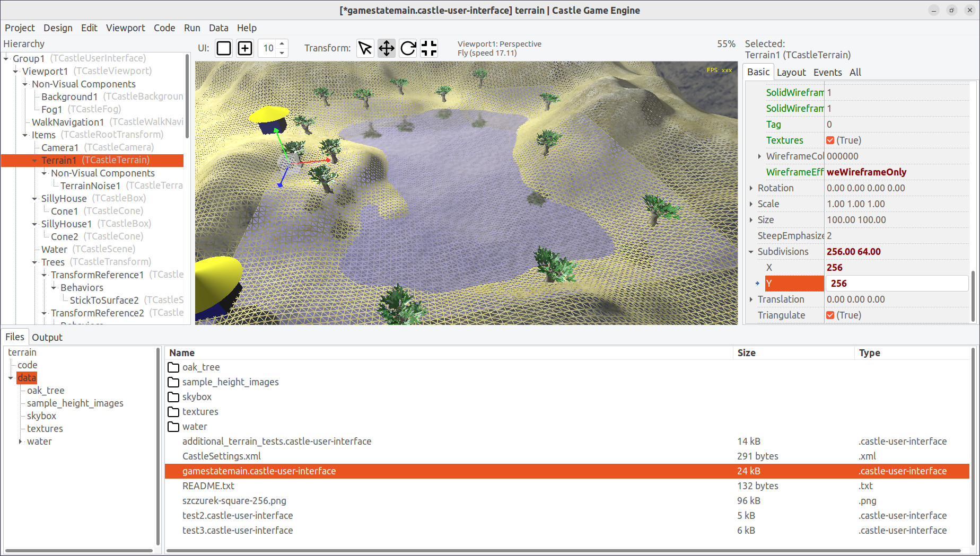Click the Subdivisions Y value field
The width and height of the screenshot is (980, 556).
pyautogui.click(x=896, y=284)
